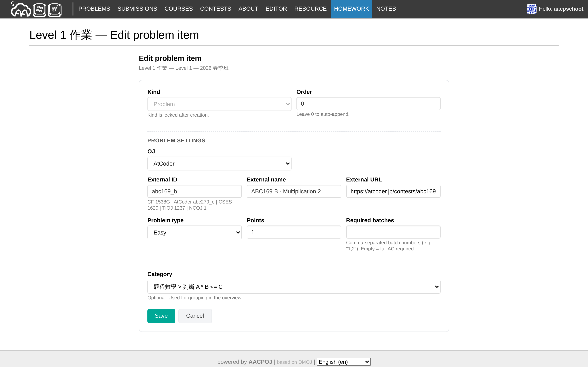Expand the Category dropdown
The image size is (588, 367).
pos(294,287)
